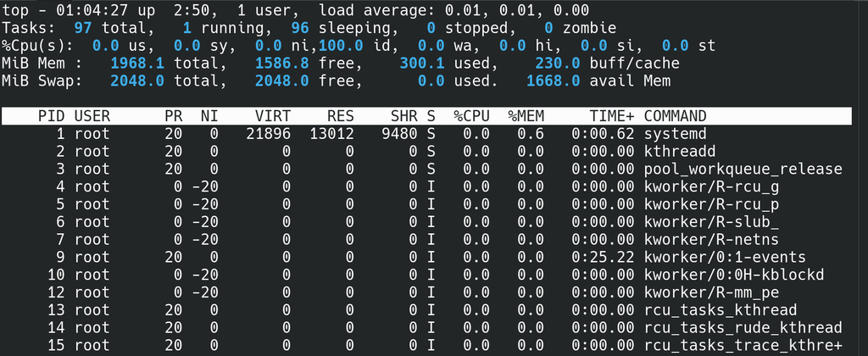Click the TIME+ column header
Image resolution: width=868 pixels, height=356 pixels.
[x=612, y=116]
